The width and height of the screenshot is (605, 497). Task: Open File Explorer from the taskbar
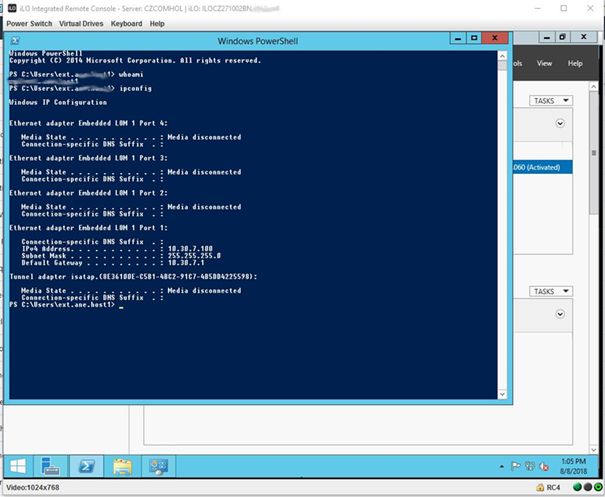tap(123, 466)
